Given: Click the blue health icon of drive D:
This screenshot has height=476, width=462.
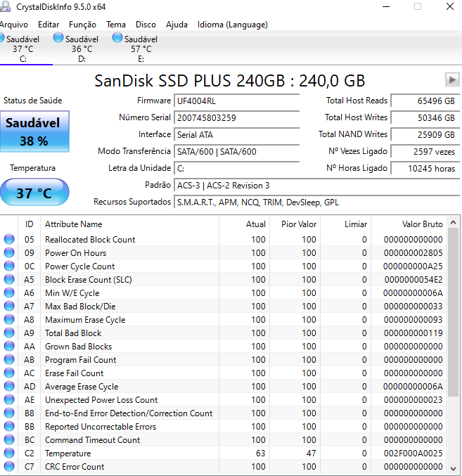Looking at the screenshot, I should point(58,38).
